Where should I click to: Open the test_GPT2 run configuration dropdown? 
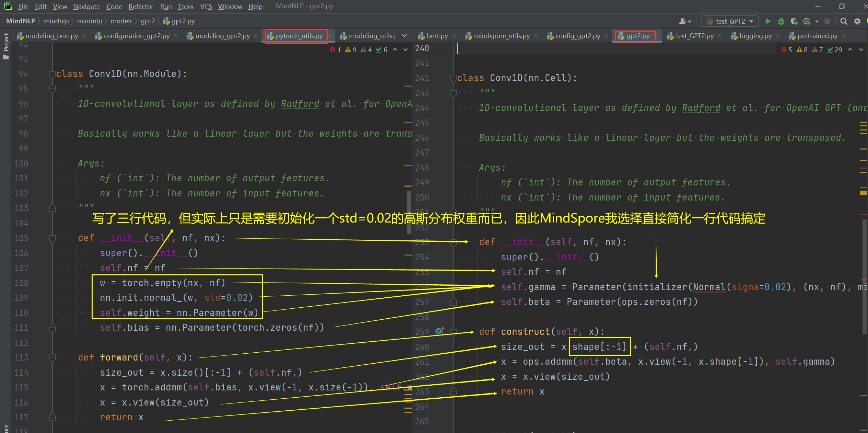(x=729, y=21)
